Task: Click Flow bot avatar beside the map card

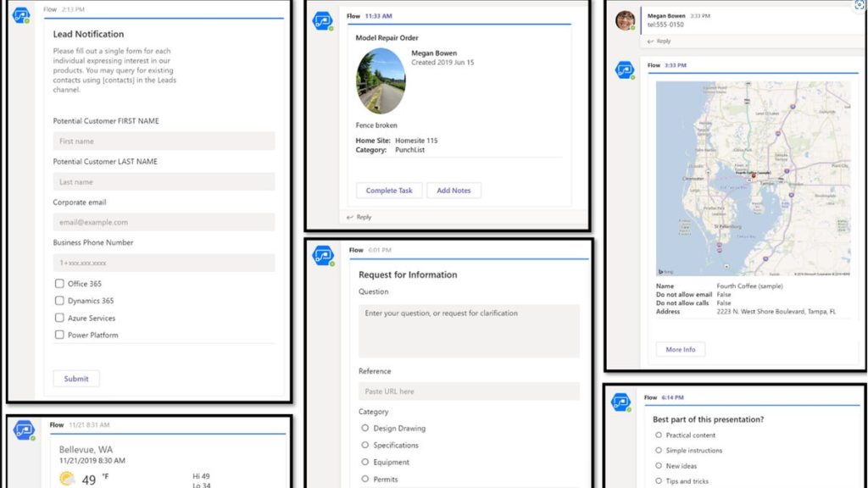Action: point(625,70)
